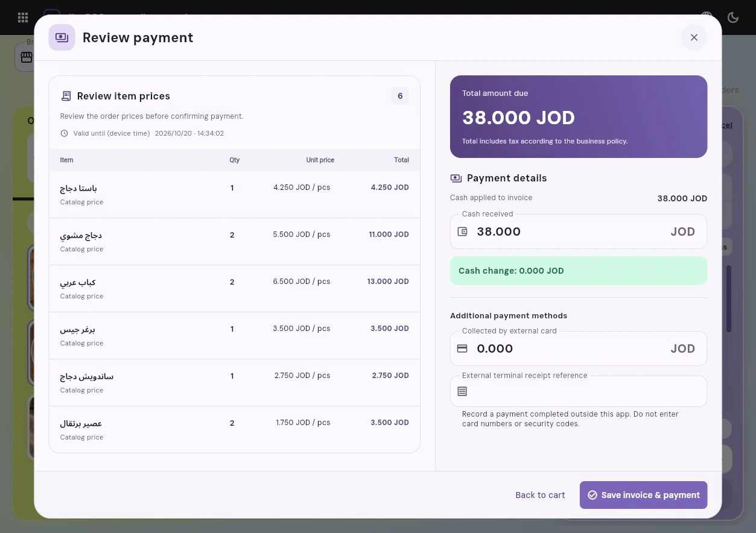756x533 pixels.
Task: Click the store icon behind the dialog
Action: pyautogui.click(x=27, y=57)
